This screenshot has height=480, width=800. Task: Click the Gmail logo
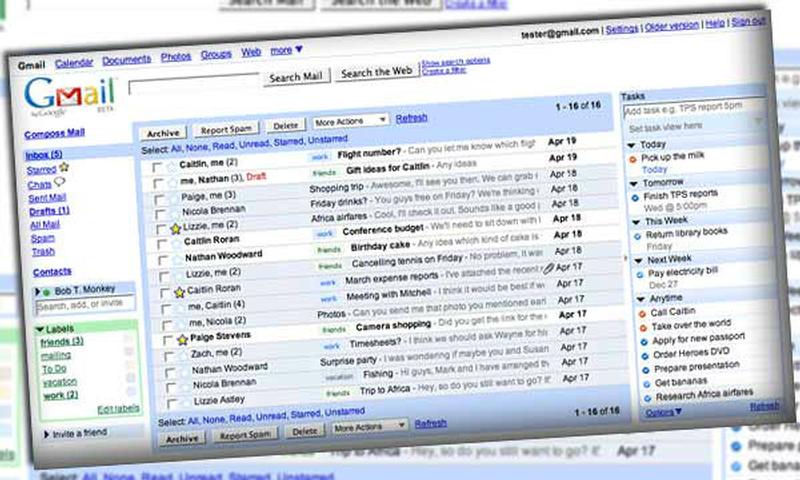click(70, 96)
